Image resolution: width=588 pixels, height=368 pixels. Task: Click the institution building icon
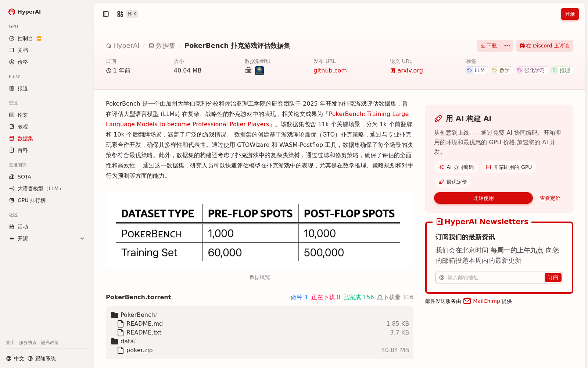(x=248, y=70)
